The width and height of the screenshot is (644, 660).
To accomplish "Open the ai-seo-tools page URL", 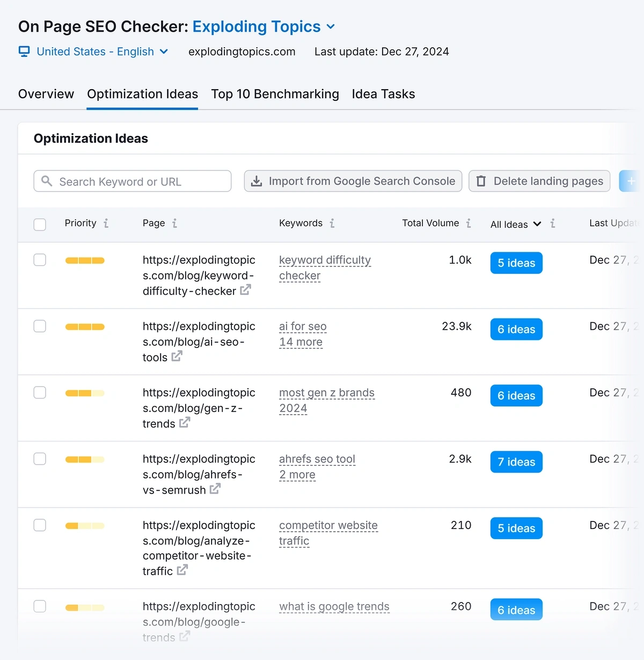I will 199,342.
